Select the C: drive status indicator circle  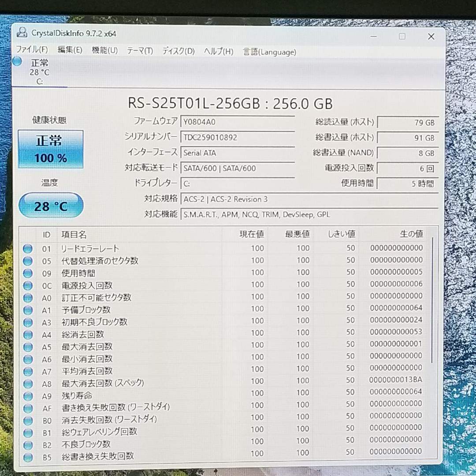pos(17,62)
